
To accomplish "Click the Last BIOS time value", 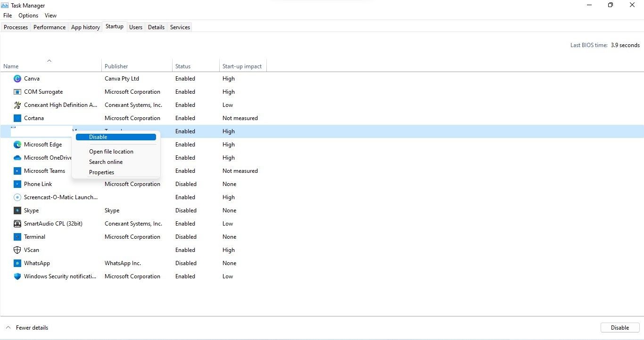I will (x=625, y=45).
